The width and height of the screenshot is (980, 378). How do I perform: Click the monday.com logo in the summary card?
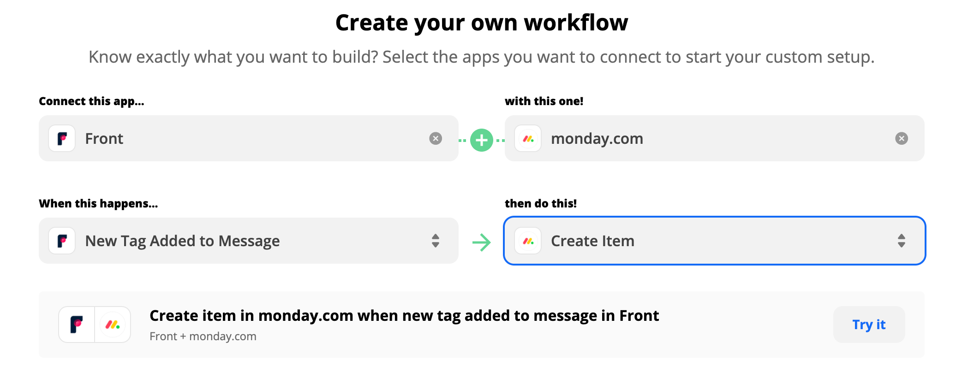point(113,325)
